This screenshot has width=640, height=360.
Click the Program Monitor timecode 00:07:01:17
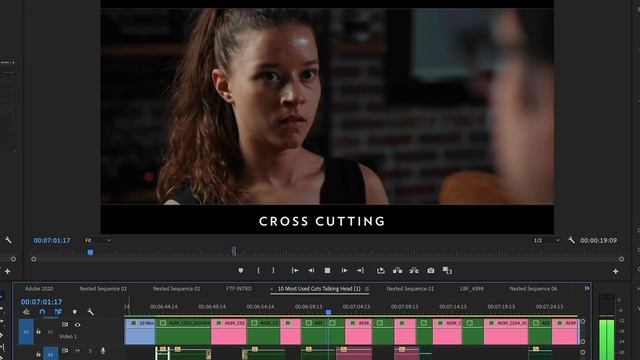click(x=52, y=240)
